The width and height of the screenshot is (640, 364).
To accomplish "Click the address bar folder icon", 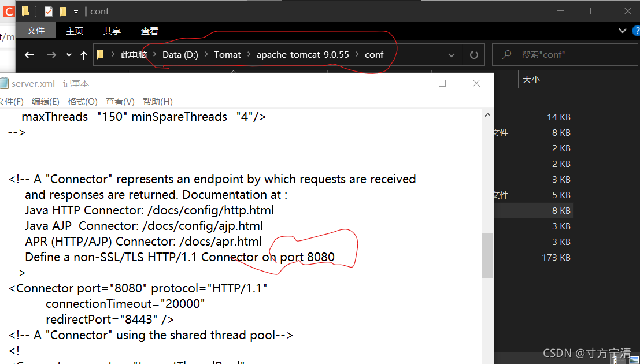I will (x=101, y=54).
